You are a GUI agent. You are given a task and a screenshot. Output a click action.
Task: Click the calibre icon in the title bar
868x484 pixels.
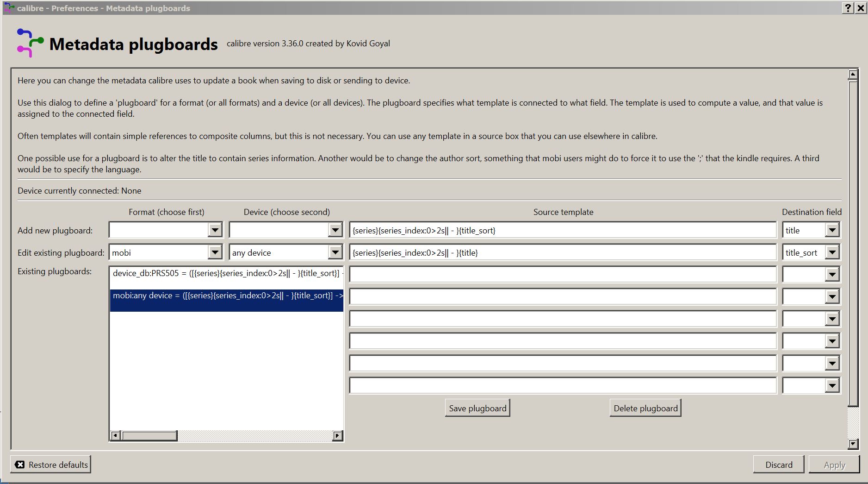9,8
